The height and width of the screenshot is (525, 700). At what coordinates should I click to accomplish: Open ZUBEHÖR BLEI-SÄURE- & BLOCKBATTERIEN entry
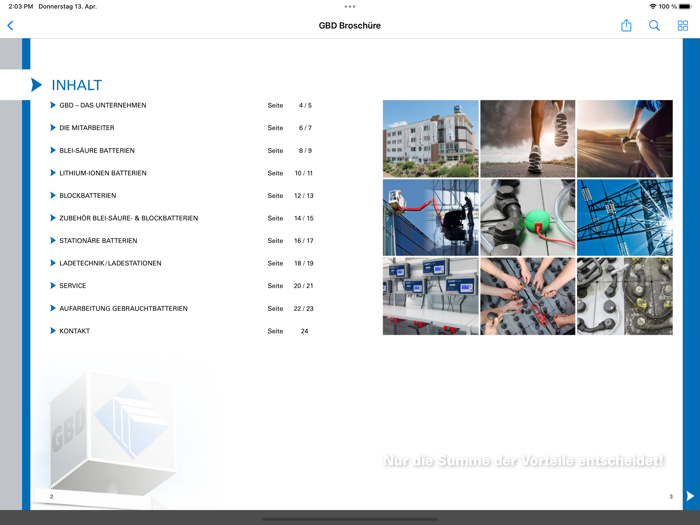(x=129, y=218)
